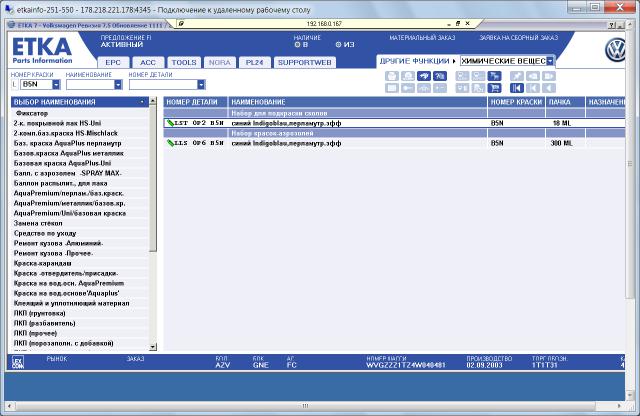The height and width of the screenshot is (416, 640).
Task: Click the greyed single left-triangle arrow icon
Action: tap(549, 88)
